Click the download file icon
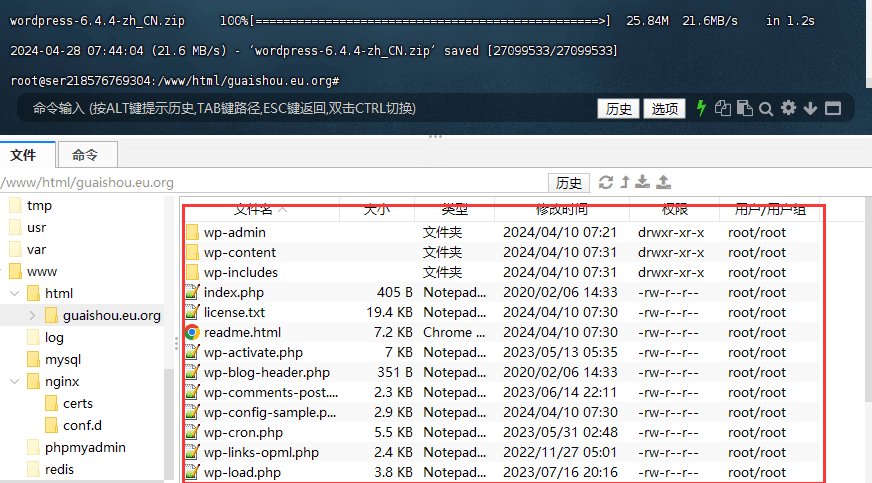This screenshot has height=483, width=872. pos(643,182)
